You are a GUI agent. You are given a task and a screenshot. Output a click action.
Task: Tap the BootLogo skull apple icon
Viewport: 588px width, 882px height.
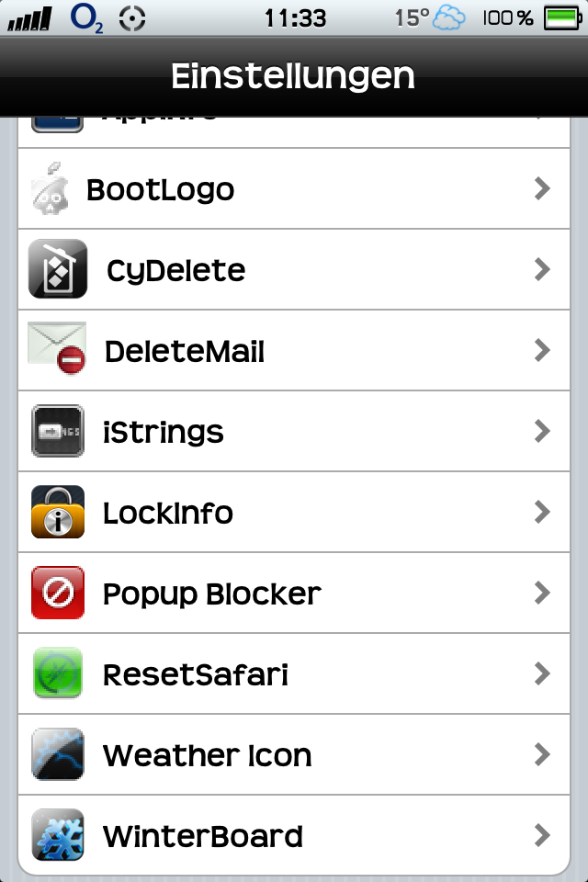point(51,189)
